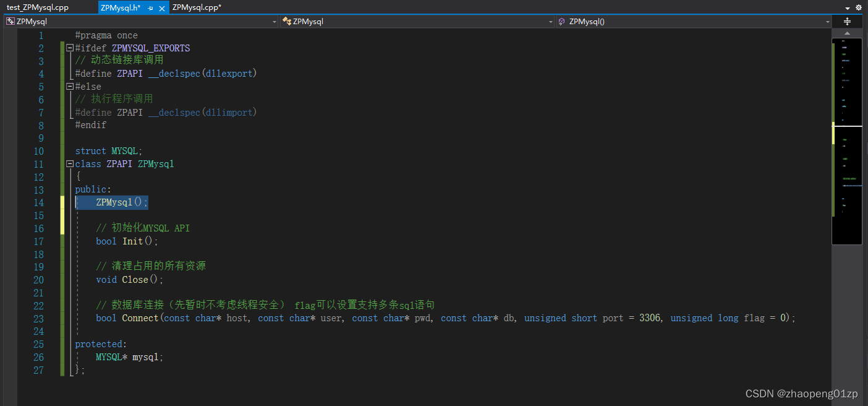Click the struct MYSQL; declaration

pyautogui.click(x=109, y=151)
